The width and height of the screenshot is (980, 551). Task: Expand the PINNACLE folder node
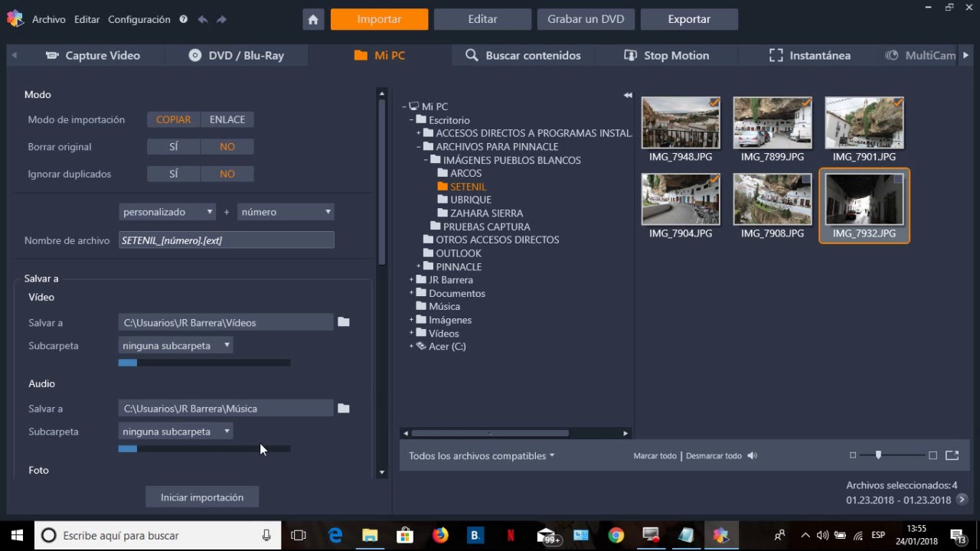pos(419,266)
